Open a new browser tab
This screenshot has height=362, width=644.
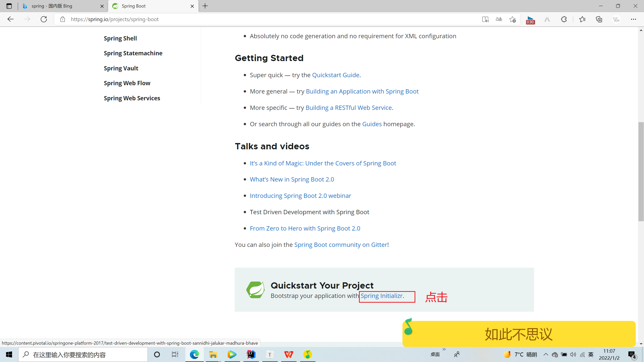205,6
